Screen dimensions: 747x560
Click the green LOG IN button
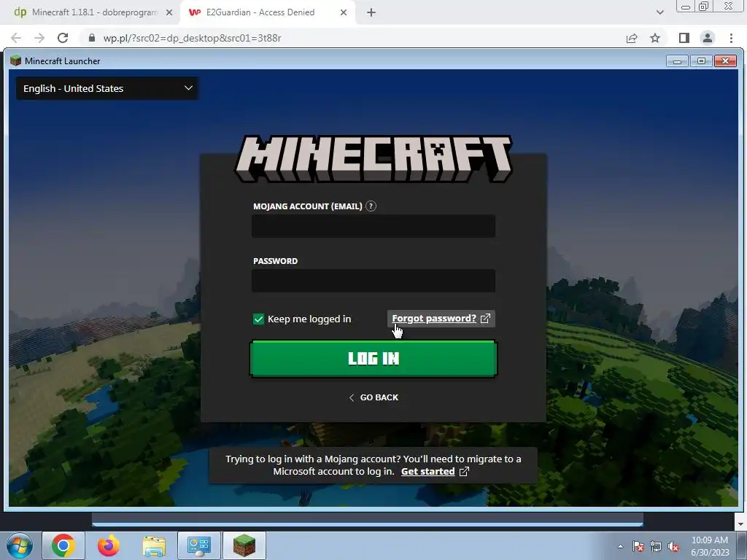tap(373, 359)
